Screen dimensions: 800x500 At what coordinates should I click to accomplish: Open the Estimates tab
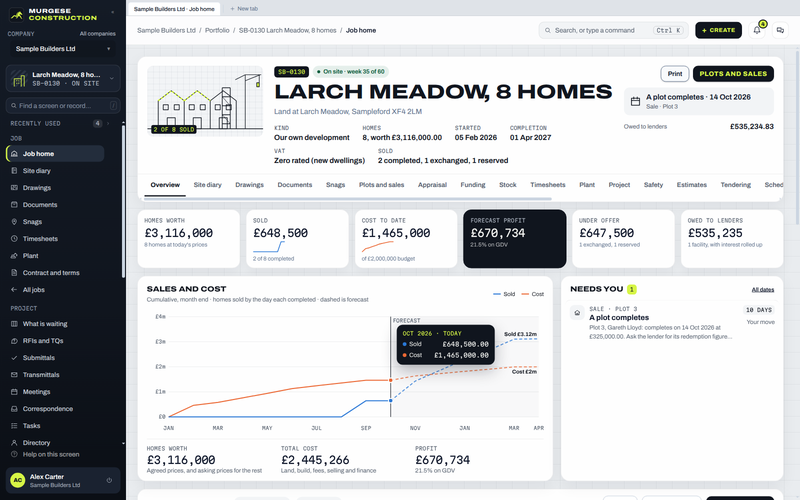691,185
